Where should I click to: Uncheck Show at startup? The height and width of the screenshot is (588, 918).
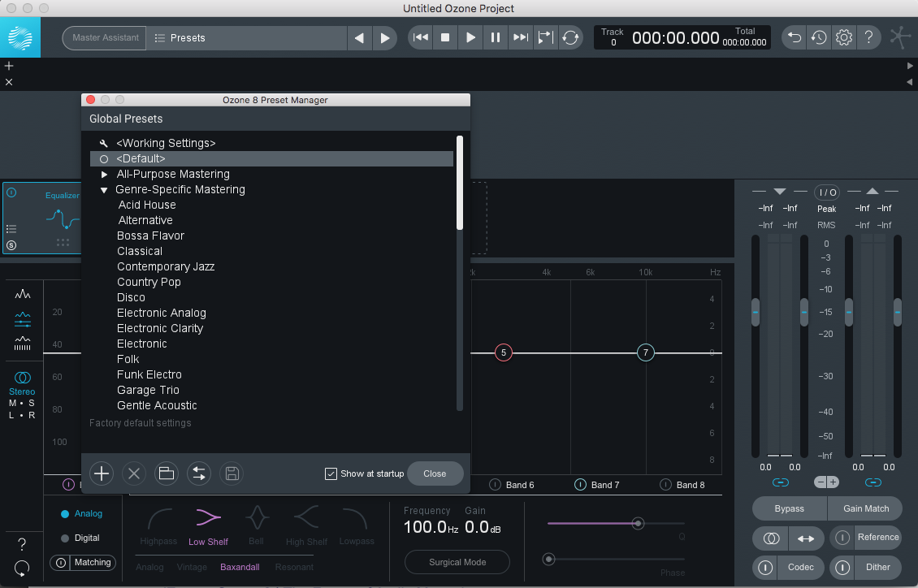[331, 473]
